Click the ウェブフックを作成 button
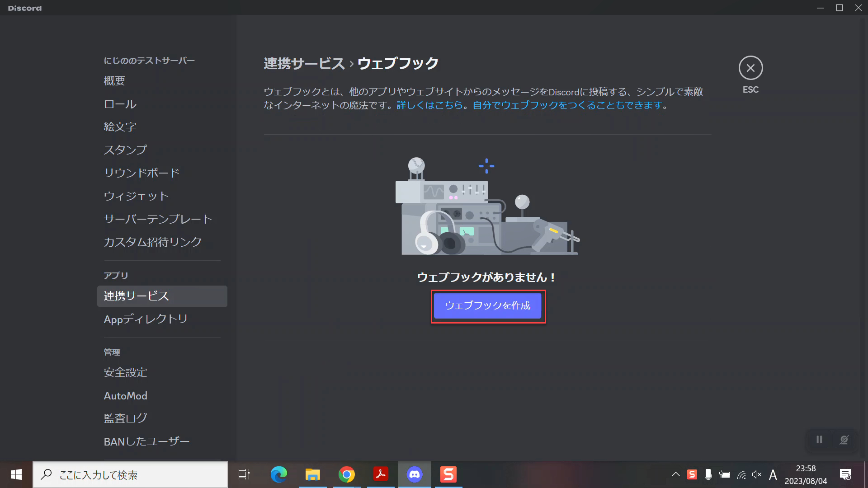Screen dimensions: 868x488 pos(487,306)
